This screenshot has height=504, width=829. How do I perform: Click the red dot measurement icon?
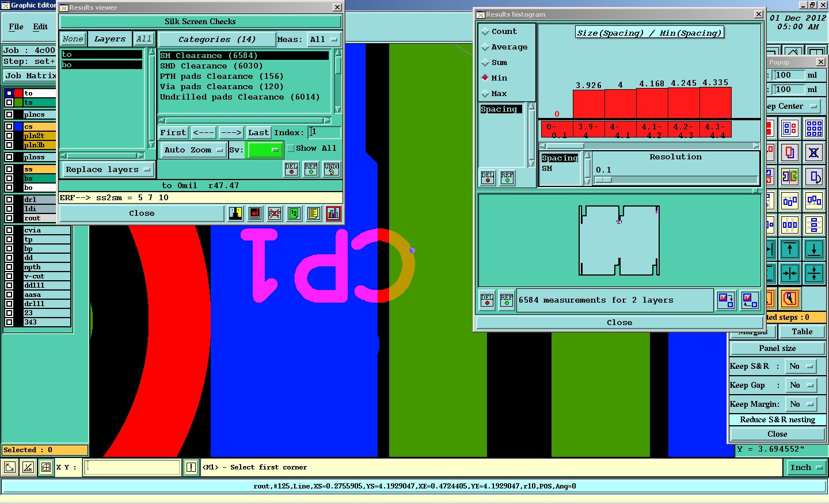coord(255,213)
